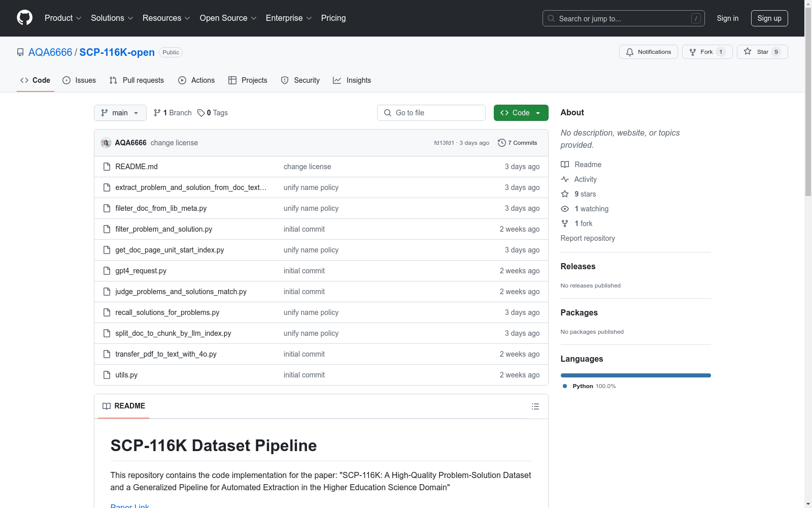Switch to the Issues tab
Image resolution: width=812 pixels, height=508 pixels.
pos(79,80)
